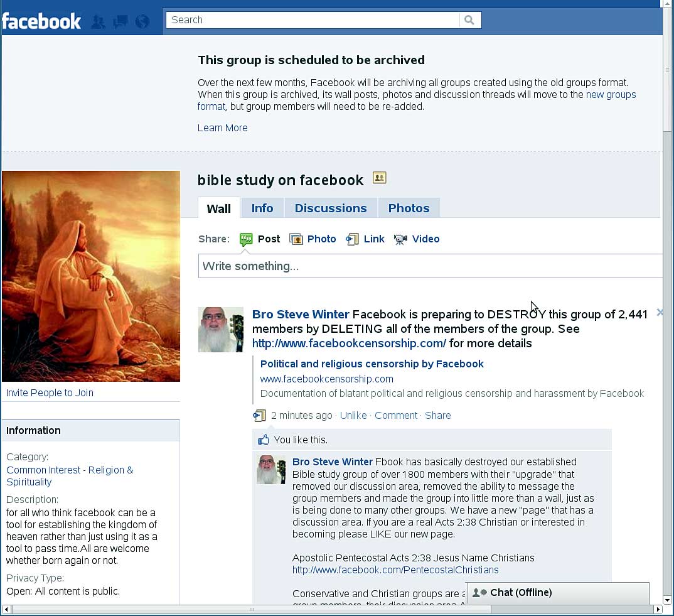The height and width of the screenshot is (616, 674).
Task: Click the green Post speech bubble icon
Action: (x=246, y=239)
